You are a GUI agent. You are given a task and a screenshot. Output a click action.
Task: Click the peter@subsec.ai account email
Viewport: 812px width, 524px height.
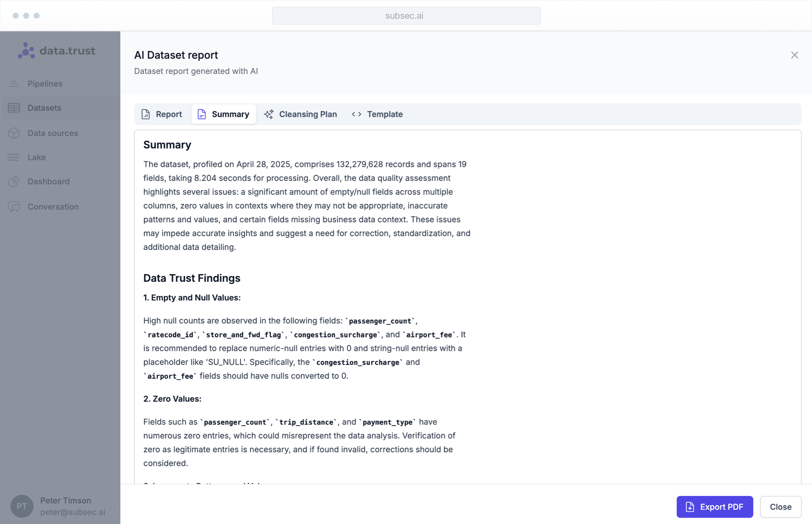[73, 512]
